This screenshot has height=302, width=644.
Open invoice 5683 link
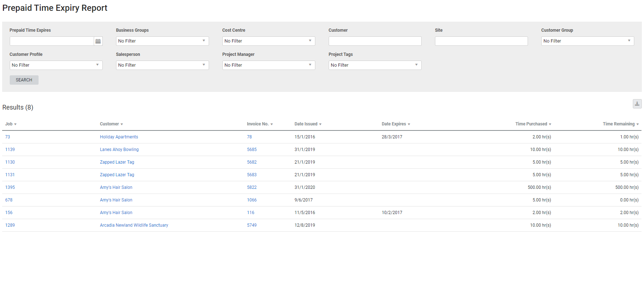(x=252, y=175)
